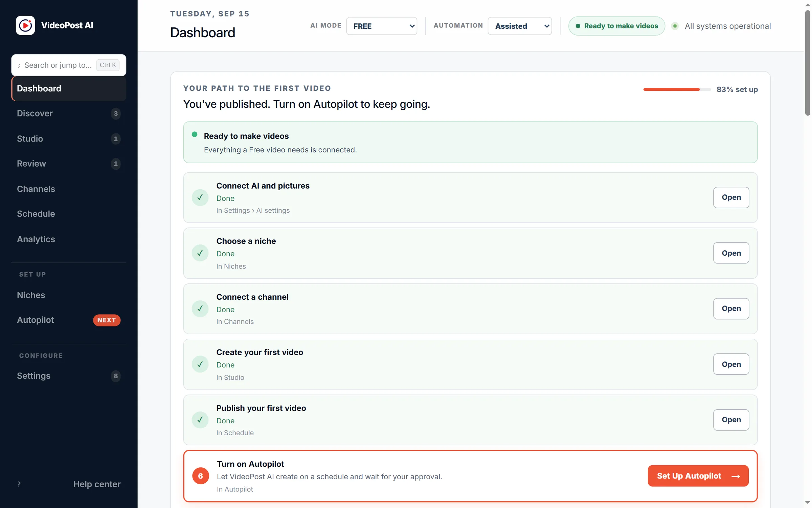
Task: Click the Create your first video checkmark
Action: 200,364
